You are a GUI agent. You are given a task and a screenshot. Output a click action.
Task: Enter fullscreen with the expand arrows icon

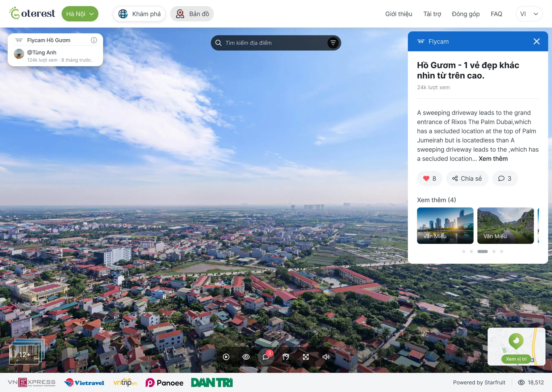tap(306, 357)
